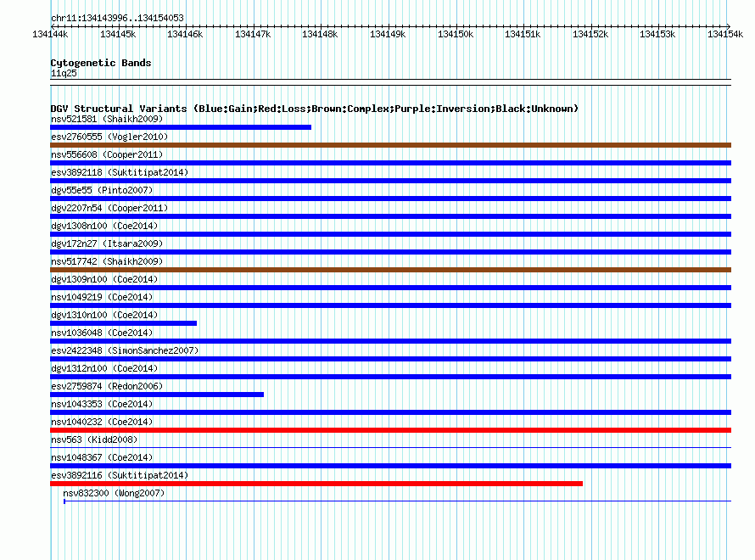Open the esv2759874 (Redon2006) label
The height and width of the screenshot is (560, 755).
pyautogui.click(x=107, y=386)
